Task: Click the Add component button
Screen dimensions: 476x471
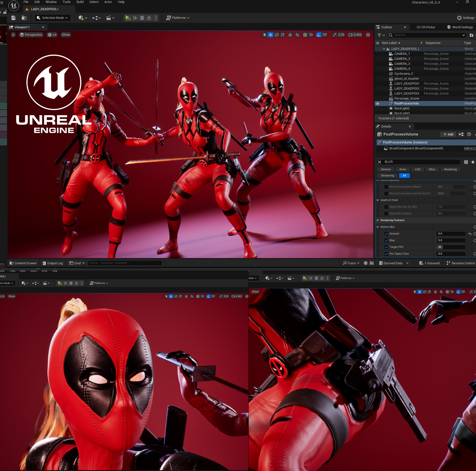Action: click(x=448, y=134)
